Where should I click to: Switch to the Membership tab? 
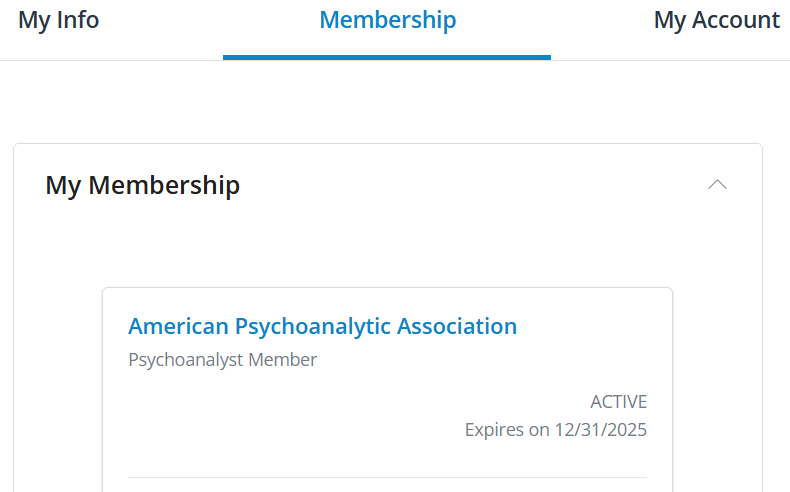[x=387, y=20]
